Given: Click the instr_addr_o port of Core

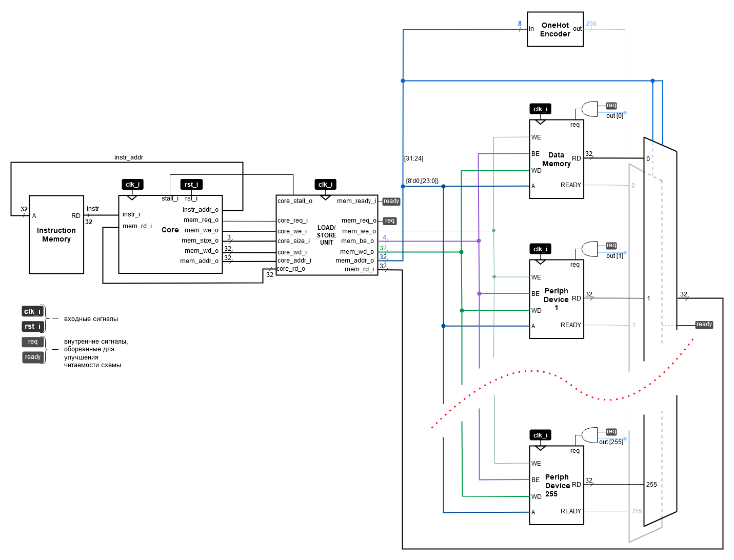Looking at the screenshot, I should click(201, 210).
